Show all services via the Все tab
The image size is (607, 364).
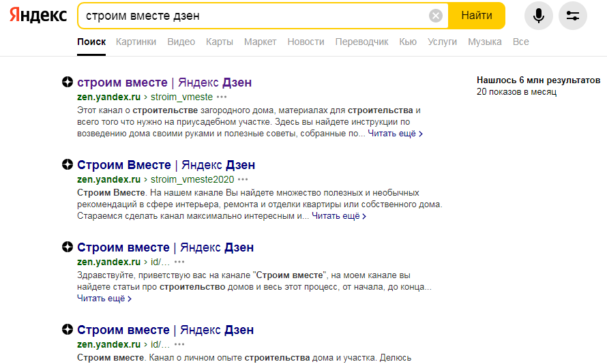coord(520,42)
